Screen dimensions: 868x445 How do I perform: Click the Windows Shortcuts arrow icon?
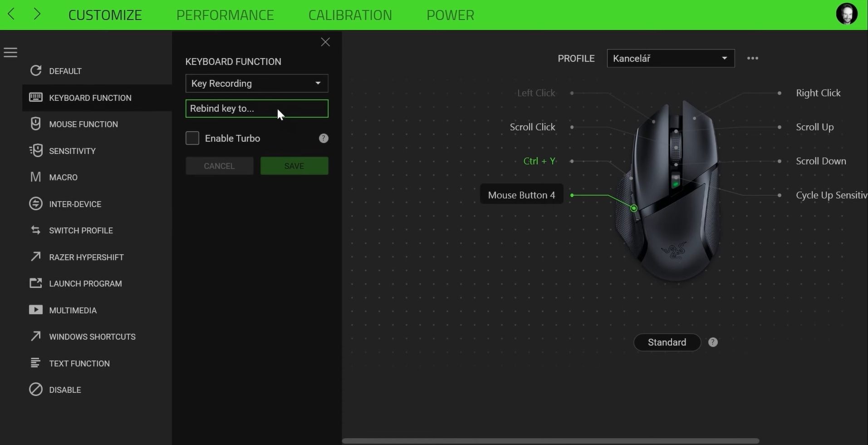(36, 336)
